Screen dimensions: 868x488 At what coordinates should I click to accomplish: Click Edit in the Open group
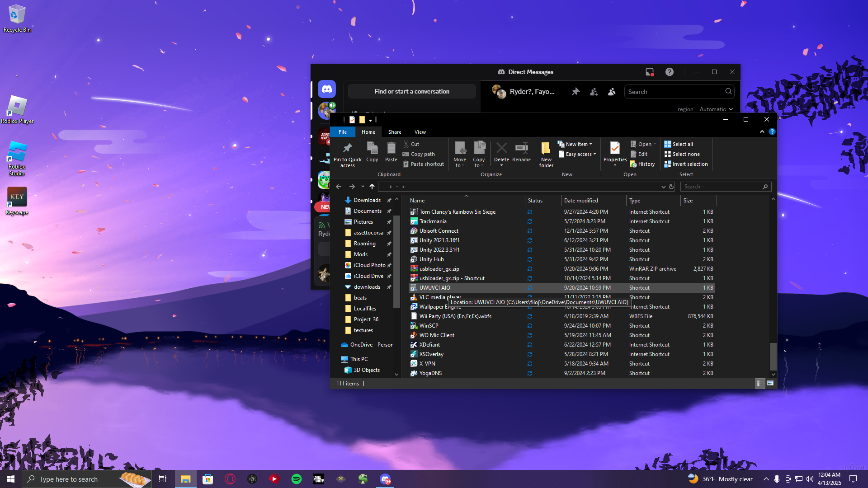click(639, 154)
